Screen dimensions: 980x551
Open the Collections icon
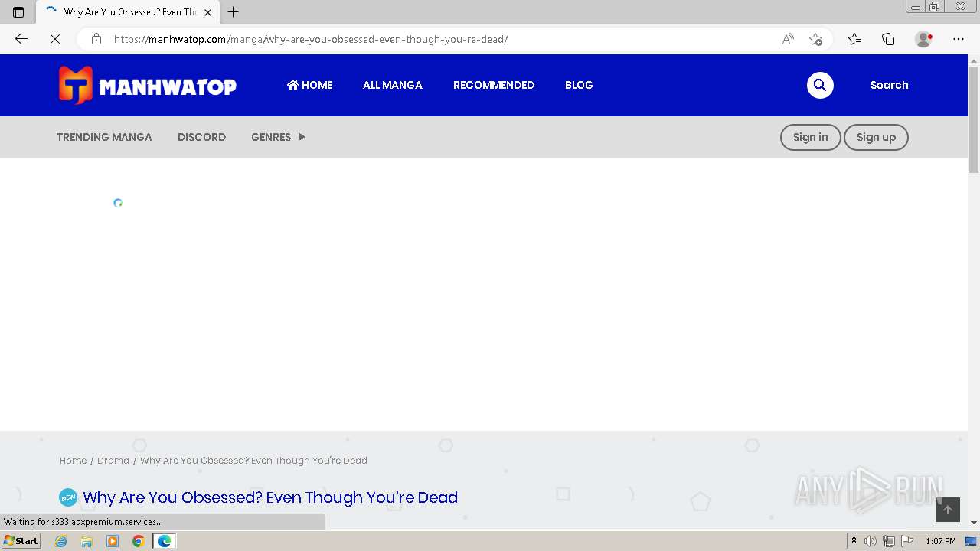click(888, 39)
